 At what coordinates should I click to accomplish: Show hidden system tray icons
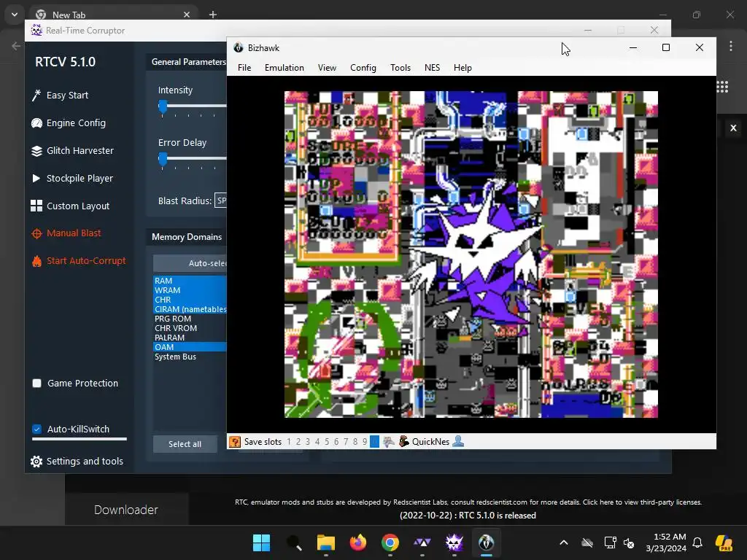click(564, 542)
